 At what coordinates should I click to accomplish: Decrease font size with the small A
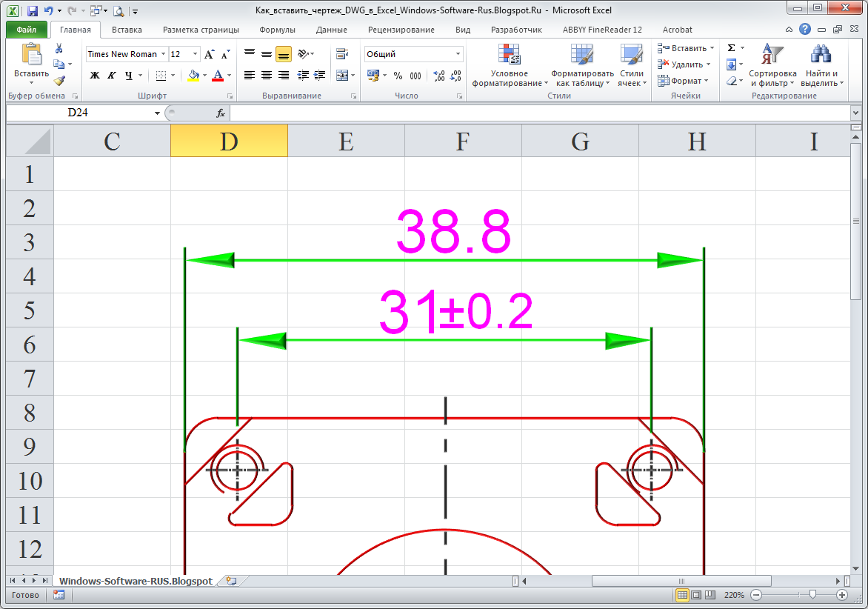pyautogui.click(x=225, y=54)
